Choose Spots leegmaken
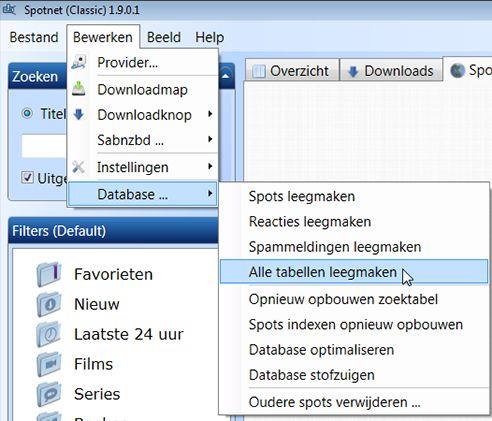The height and width of the screenshot is (421, 492). pyautogui.click(x=354, y=196)
